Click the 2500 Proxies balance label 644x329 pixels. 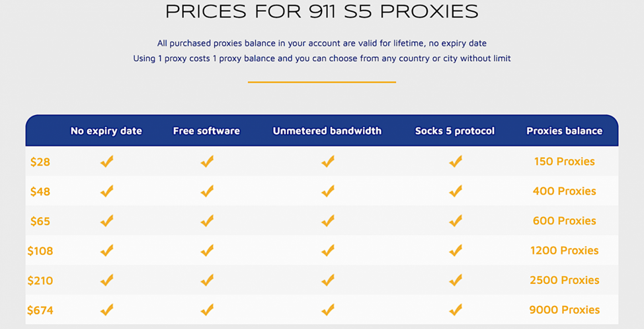(564, 280)
